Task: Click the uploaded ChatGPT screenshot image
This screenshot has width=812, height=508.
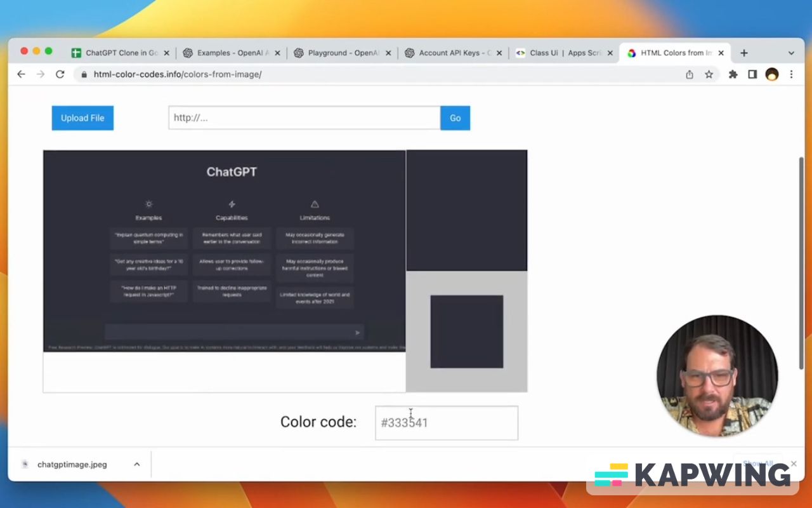Action: [224, 251]
